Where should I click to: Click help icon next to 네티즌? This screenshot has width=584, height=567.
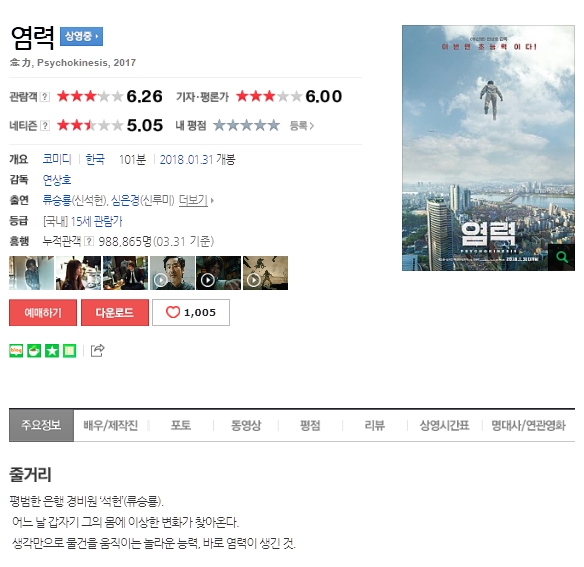coord(45,126)
